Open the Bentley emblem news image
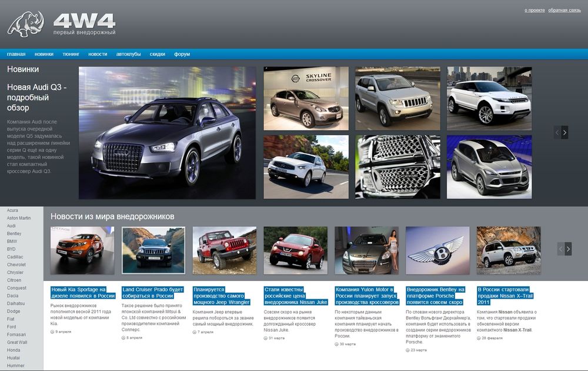 pos(437,250)
